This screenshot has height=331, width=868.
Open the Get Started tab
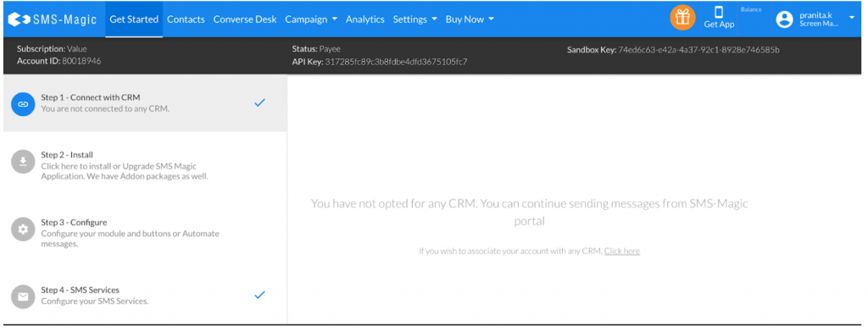coord(134,19)
